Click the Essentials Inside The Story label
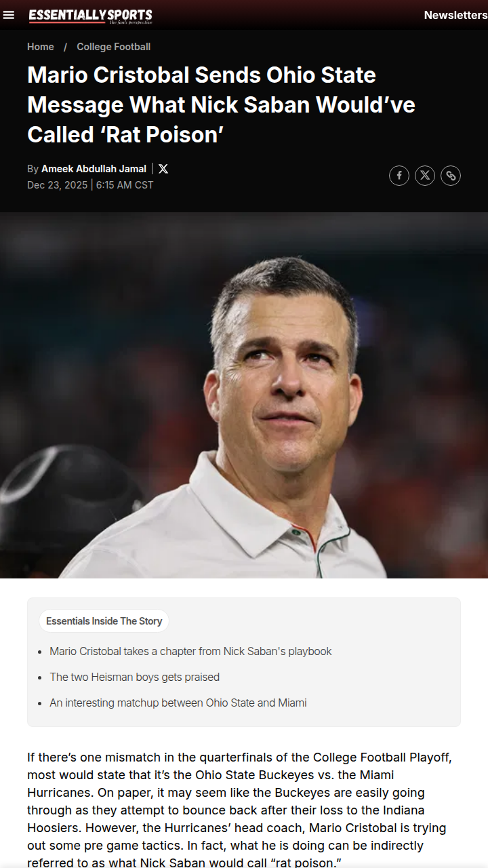Screen dimensions: 488x868 [104, 621]
